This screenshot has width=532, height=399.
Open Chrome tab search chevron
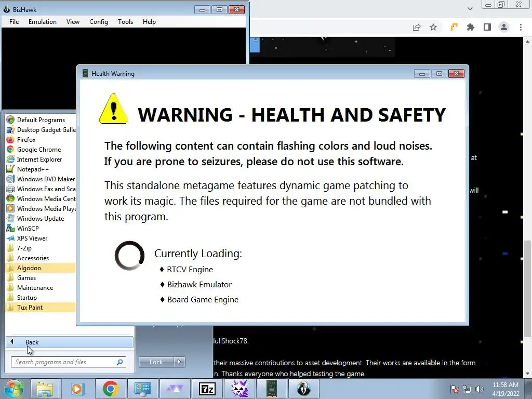(x=470, y=9)
